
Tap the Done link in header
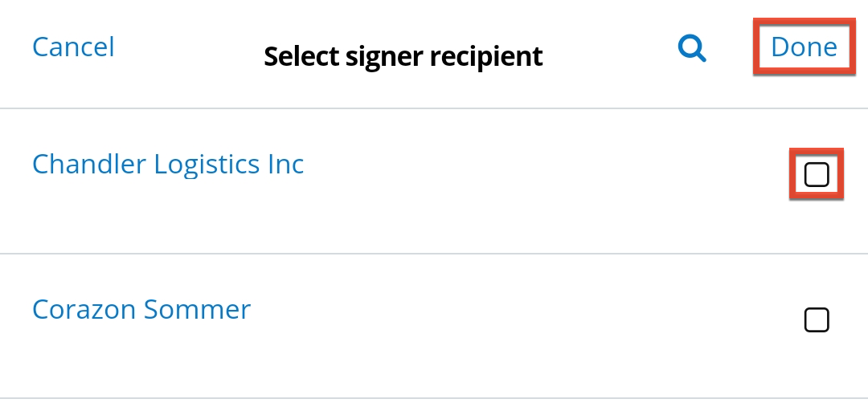point(804,47)
